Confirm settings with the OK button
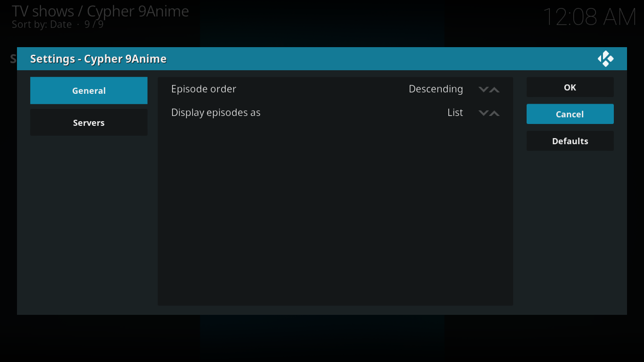 pos(570,87)
